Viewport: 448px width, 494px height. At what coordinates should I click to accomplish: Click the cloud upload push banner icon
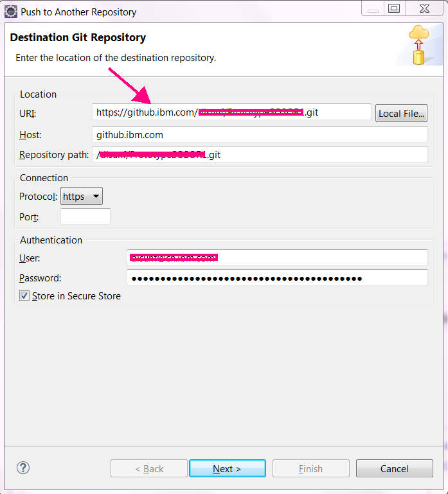tap(418, 45)
